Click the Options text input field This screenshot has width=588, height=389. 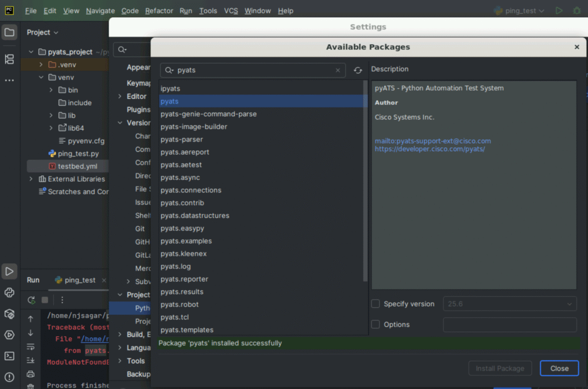click(510, 325)
